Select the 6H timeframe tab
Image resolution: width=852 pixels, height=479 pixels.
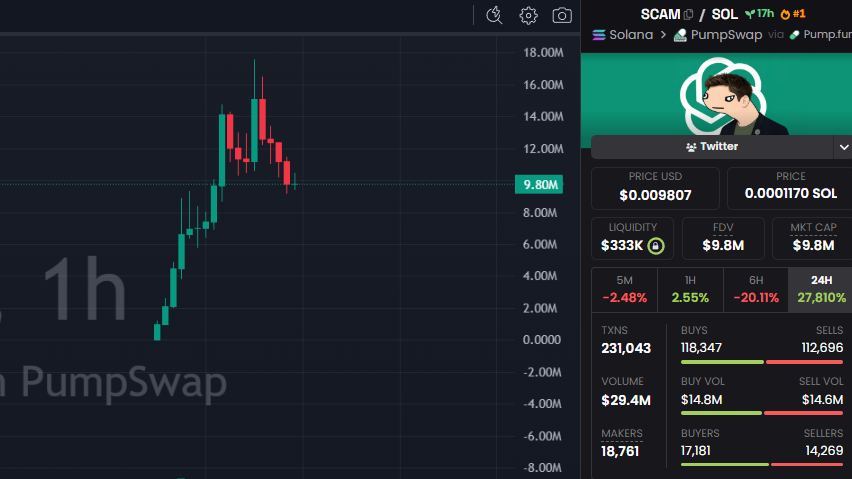point(756,289)
